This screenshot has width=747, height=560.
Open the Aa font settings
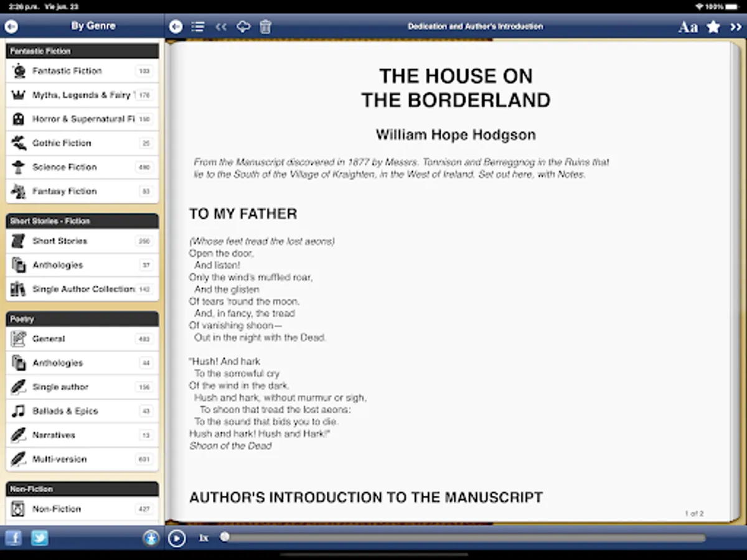click(688, 27)
